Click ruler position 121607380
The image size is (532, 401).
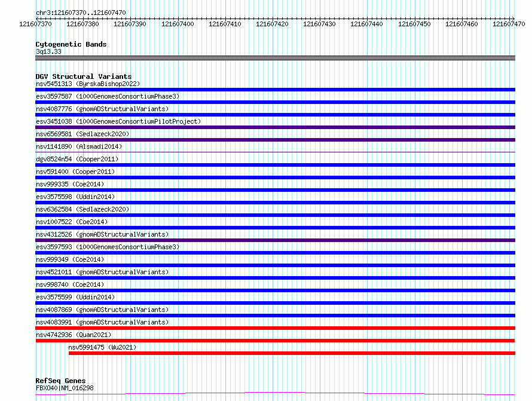tap(82, 24)
